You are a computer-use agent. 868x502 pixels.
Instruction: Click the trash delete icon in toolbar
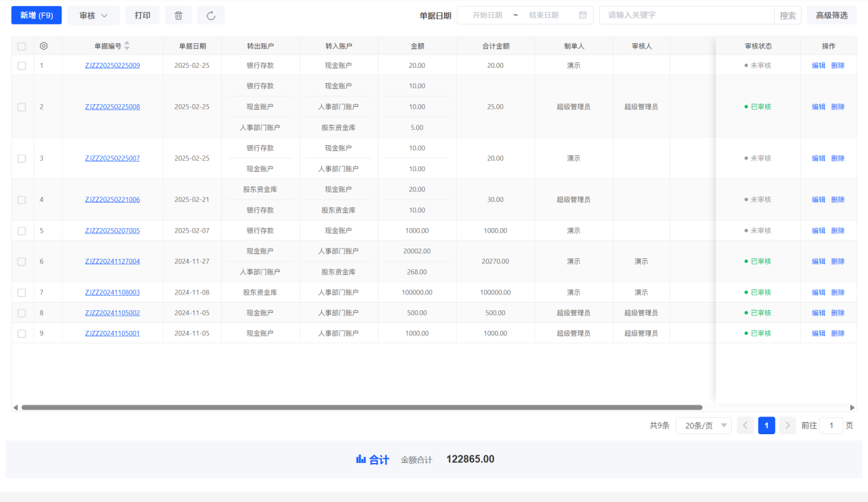(x=178, y=16)
